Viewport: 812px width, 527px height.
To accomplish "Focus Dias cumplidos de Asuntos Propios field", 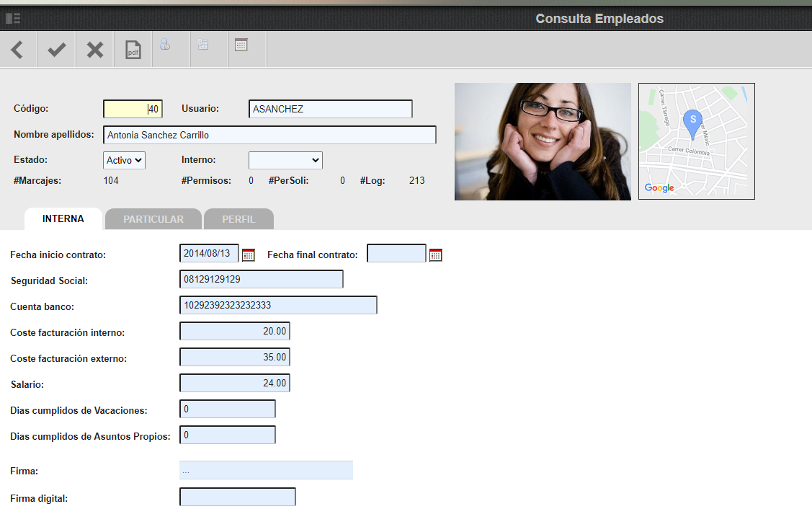I will coord(228,435).
